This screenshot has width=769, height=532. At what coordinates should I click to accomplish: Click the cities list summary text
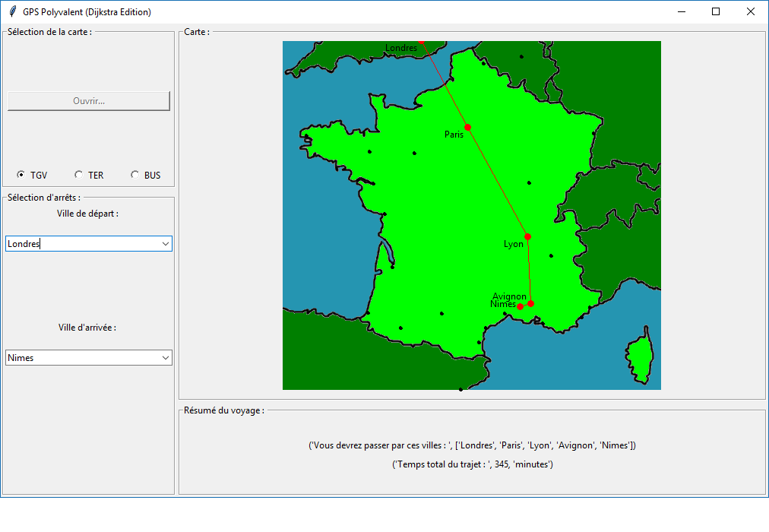tap(473, 445)
